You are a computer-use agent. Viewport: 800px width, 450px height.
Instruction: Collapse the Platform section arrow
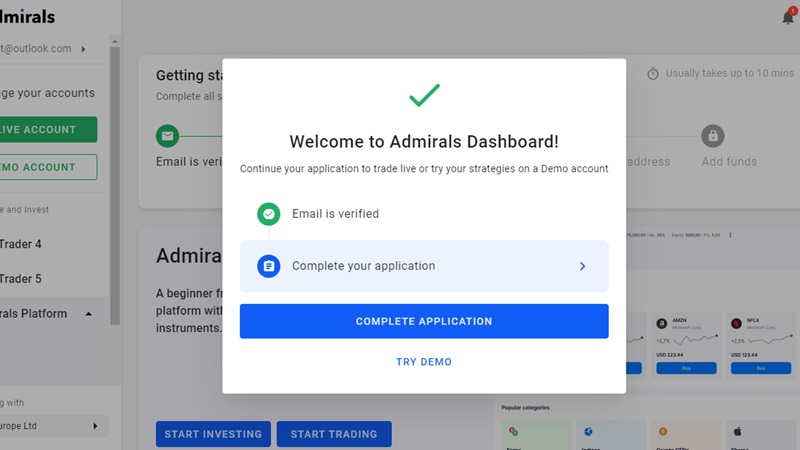point(88,314)
